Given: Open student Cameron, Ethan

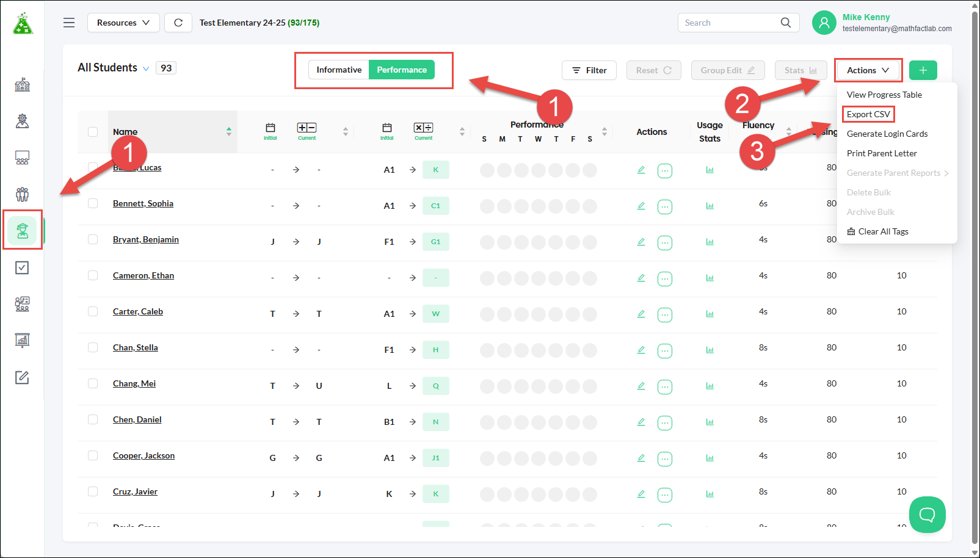Looking at the screenshot, I should 143,275.
